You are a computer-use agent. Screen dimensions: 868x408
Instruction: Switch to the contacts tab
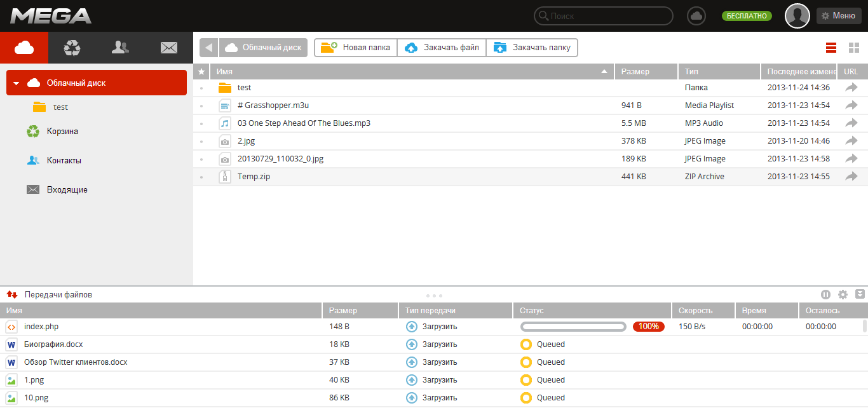click(x=121, y=47)
